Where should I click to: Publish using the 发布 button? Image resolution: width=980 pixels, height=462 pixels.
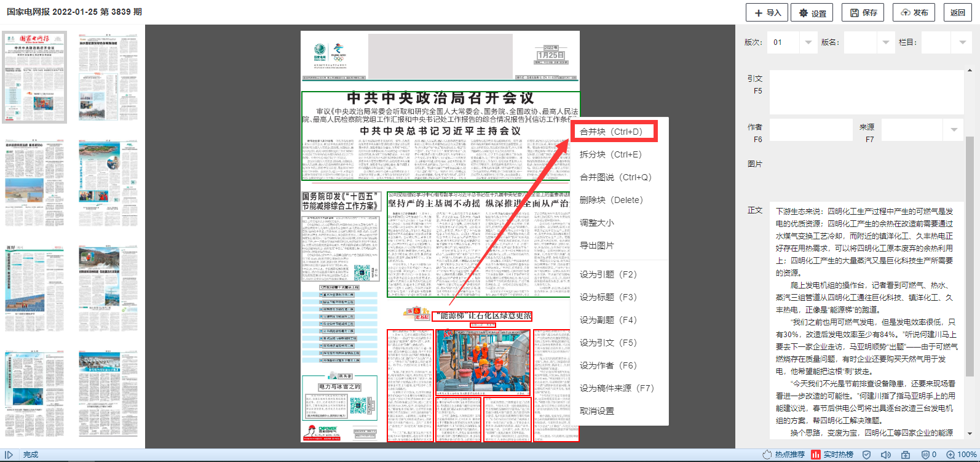(x=914, y=12)
